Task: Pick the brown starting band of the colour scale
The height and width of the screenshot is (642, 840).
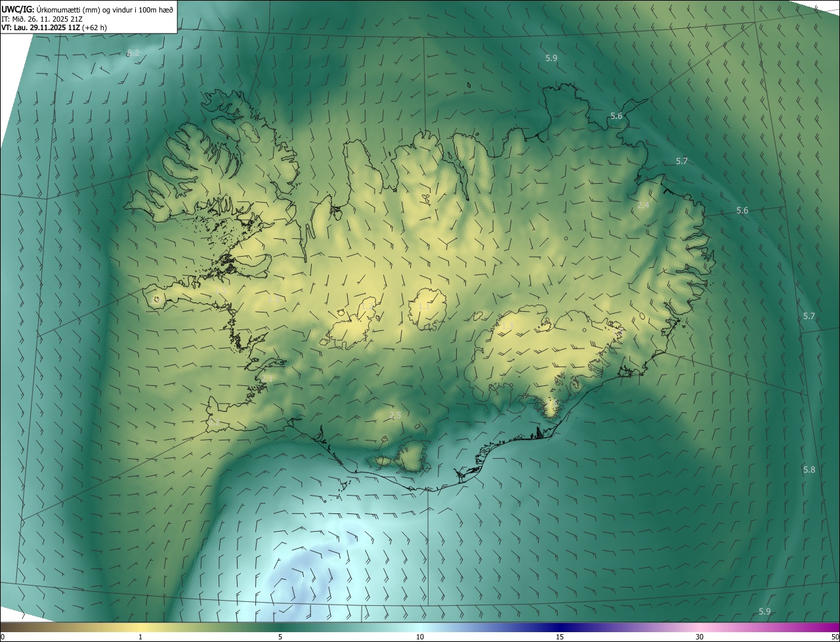Action: pos(10,628)
